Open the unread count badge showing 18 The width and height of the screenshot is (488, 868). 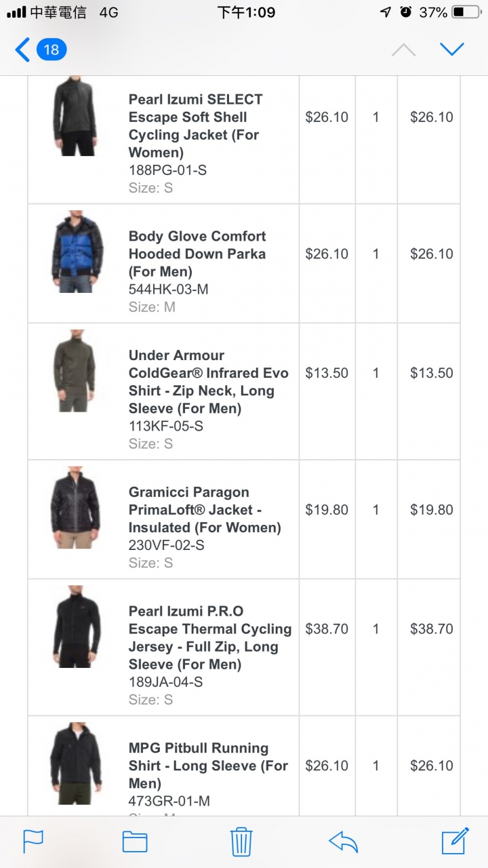click(x=52, y=50)
